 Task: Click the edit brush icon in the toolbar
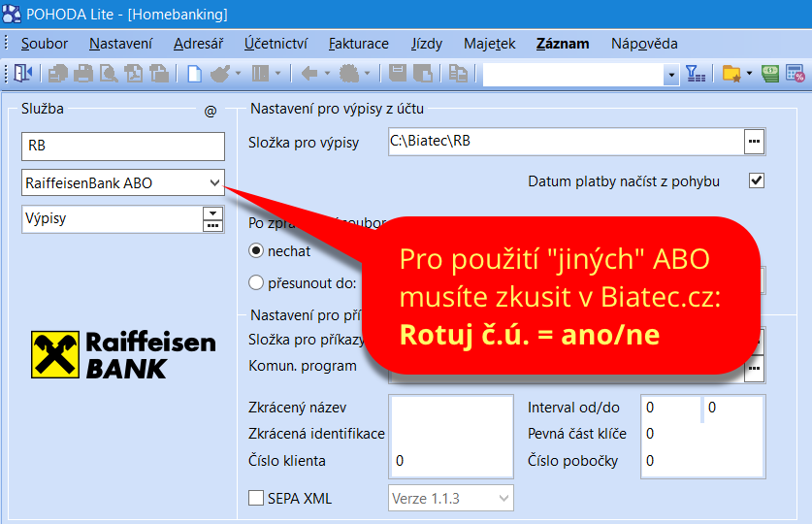(x=220, y=74)
